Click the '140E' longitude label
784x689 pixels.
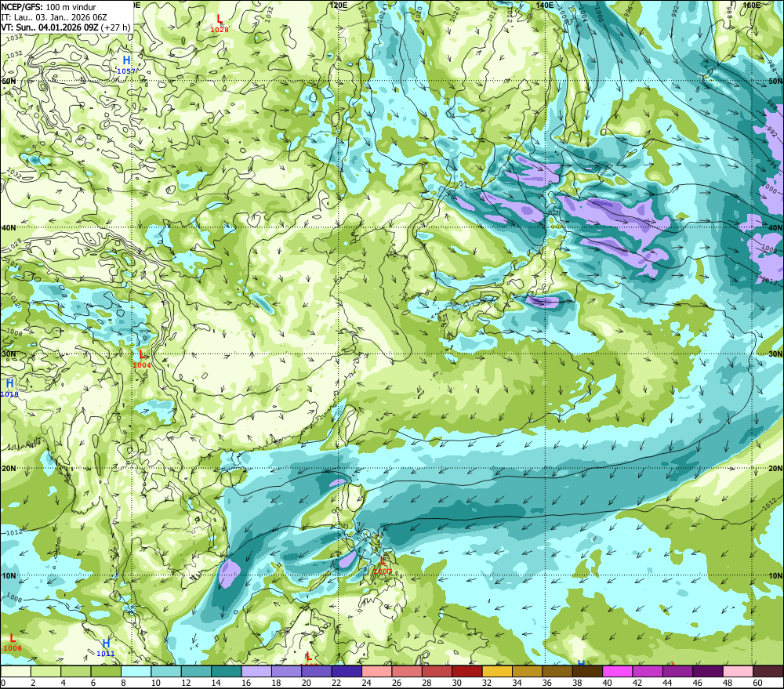545,5
